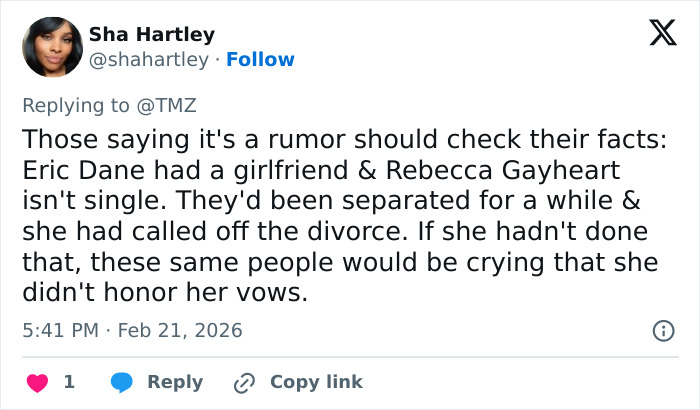This screenshot has width=700, height=410.
Task: Click the like count number 1
Action: (68, 382)
